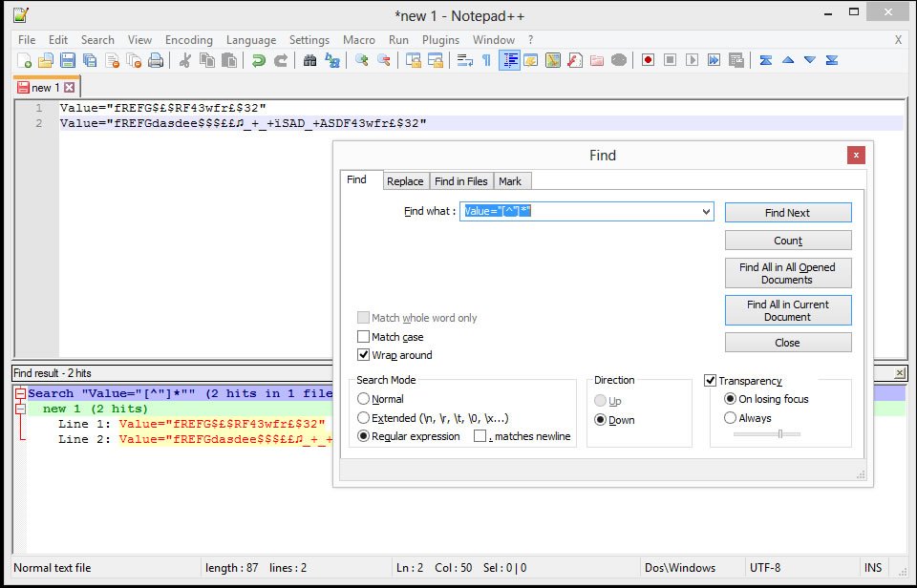Image resolution: width=917 pixels, height=588 pixels.
Task: Open the Encoding menu
Action: tap(188, 40)
